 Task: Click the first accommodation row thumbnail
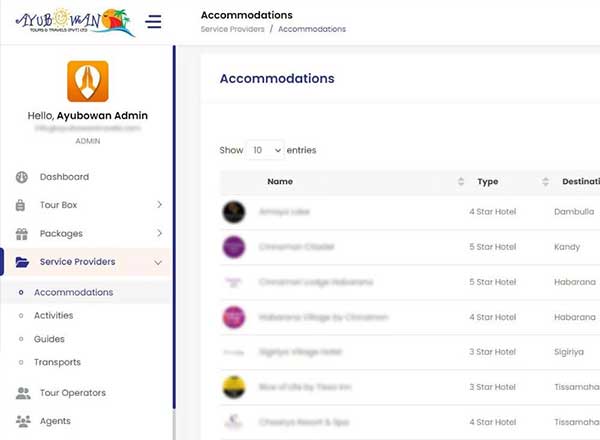(x=234, y=212)
